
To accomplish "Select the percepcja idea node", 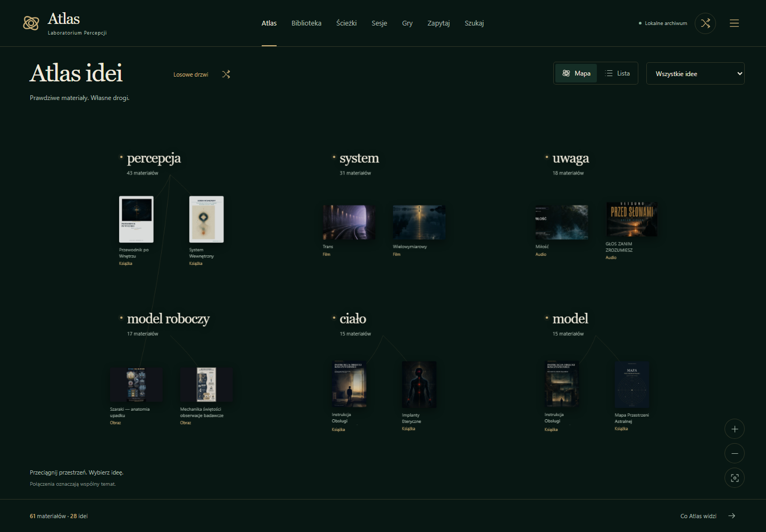I will (x=154, y=158).
